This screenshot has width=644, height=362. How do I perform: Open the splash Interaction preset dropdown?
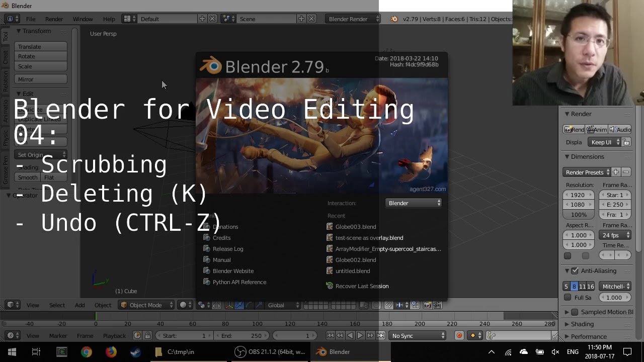point(414,203)
